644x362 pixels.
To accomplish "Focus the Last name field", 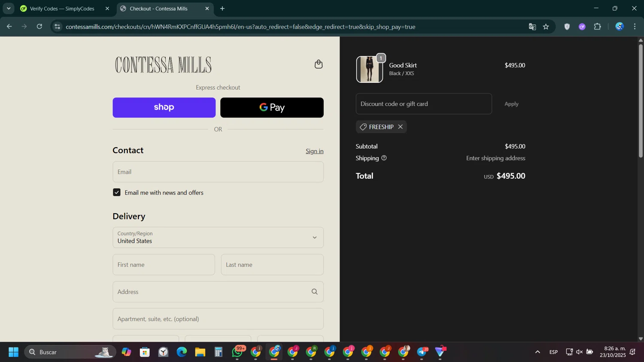I will click(x=272, y=265).
